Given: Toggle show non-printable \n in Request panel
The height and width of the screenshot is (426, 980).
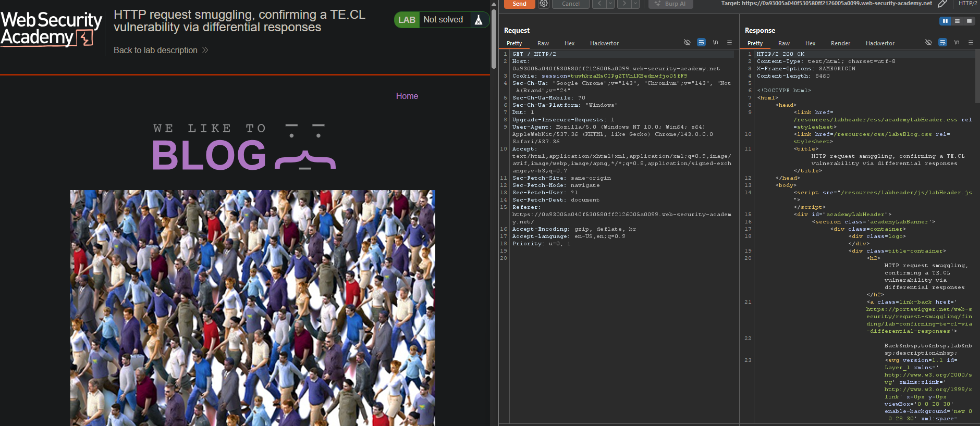Looking at the screenshot, I should (716, 43).
